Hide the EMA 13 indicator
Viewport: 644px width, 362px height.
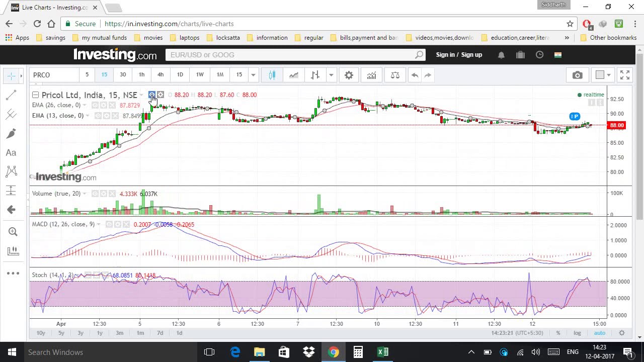coord(98,116)
